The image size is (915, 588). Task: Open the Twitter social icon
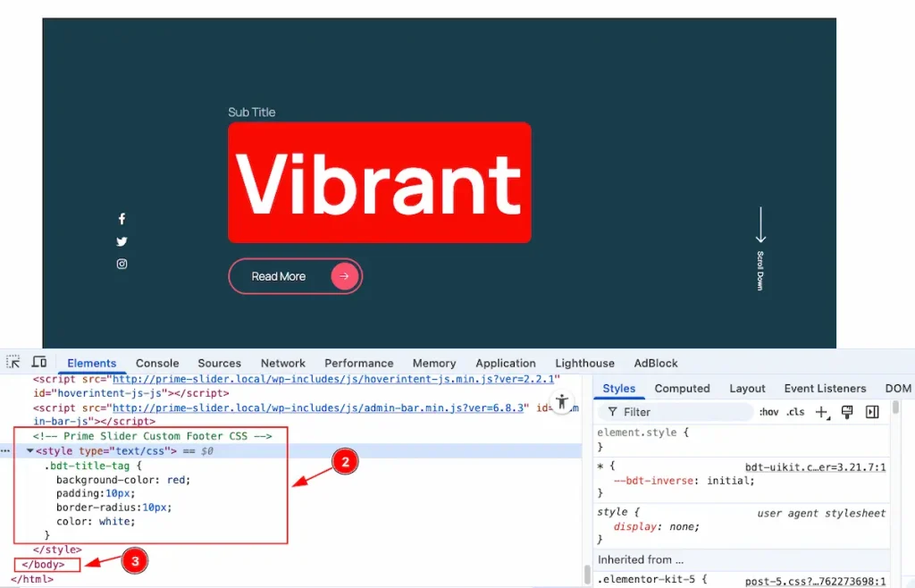pos(122,241)
